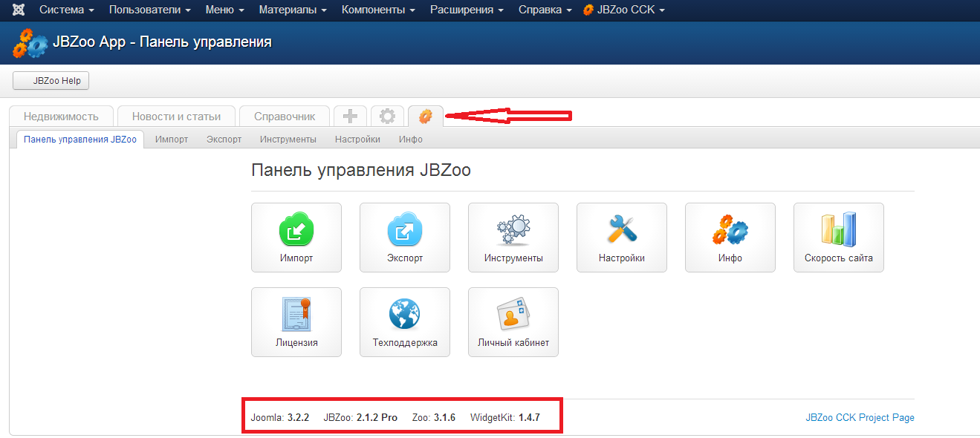Screen dimensions: 980x438
Task: Open the License certificate icon tile
Action: pos(296,322)
